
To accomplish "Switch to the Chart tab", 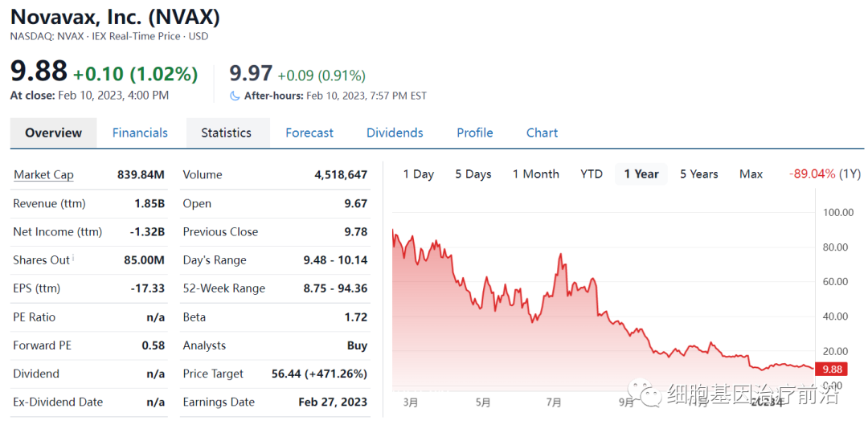I will pos(542,133).
